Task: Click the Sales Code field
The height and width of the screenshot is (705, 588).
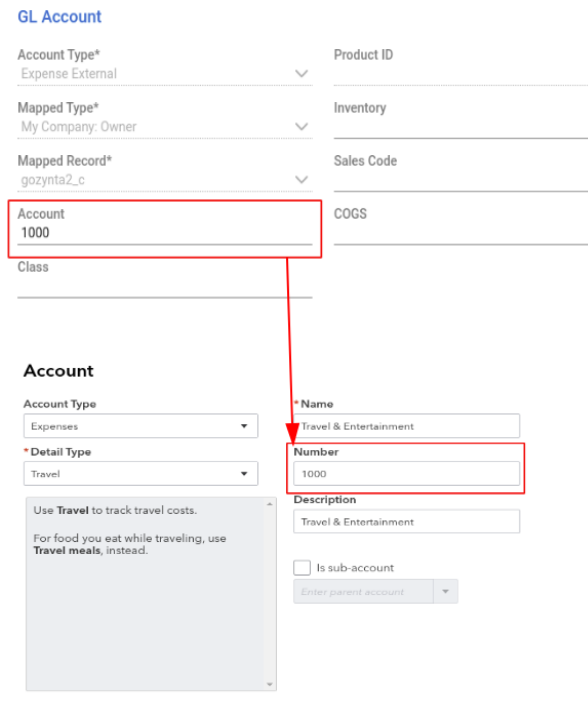Action: click(461, 180)
